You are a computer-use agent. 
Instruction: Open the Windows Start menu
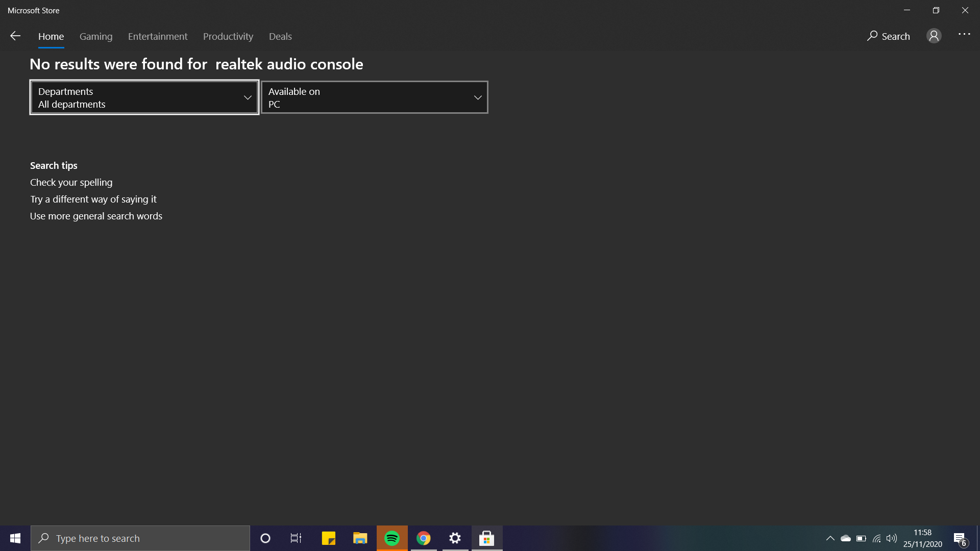[15, 538]
